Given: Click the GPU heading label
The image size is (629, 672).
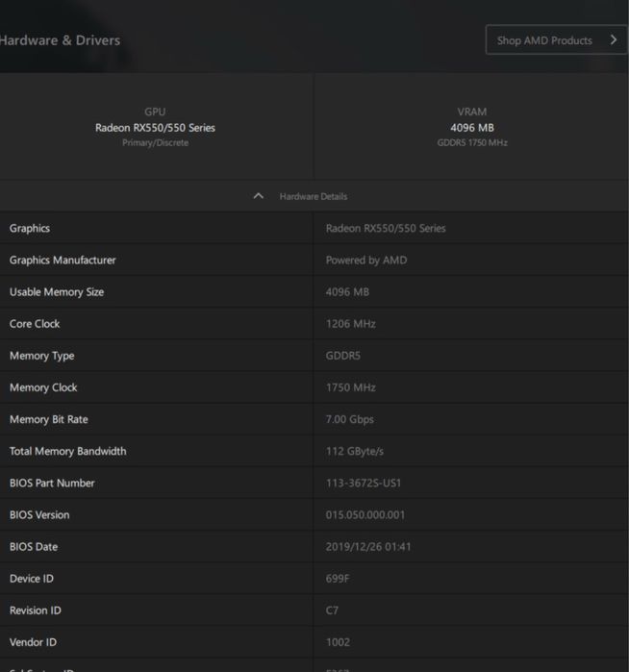Looking at the screenshot, I should pos(155,112).
